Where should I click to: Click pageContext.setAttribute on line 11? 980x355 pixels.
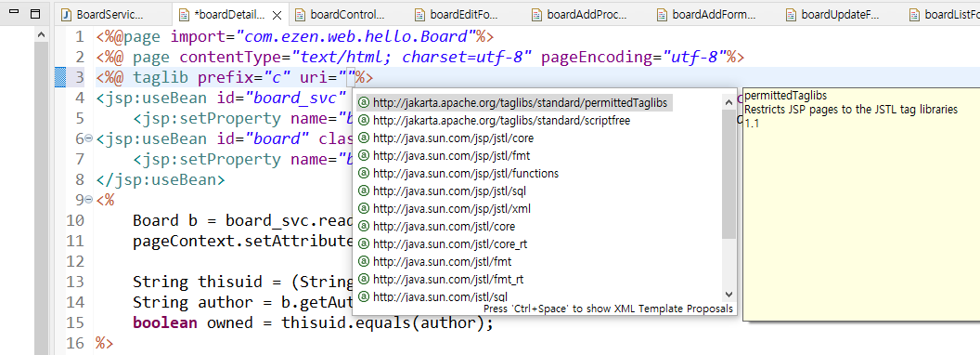click(x=242, y=241)
